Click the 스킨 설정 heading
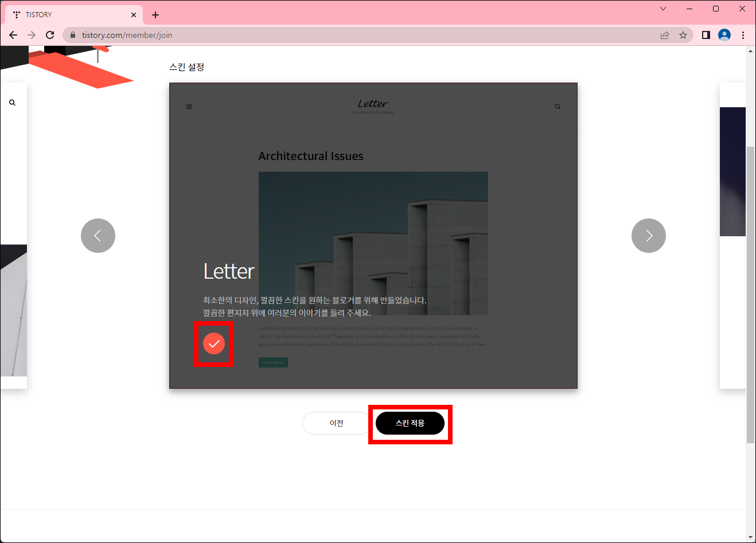The image size is (756, 543). tap(187, 67)
